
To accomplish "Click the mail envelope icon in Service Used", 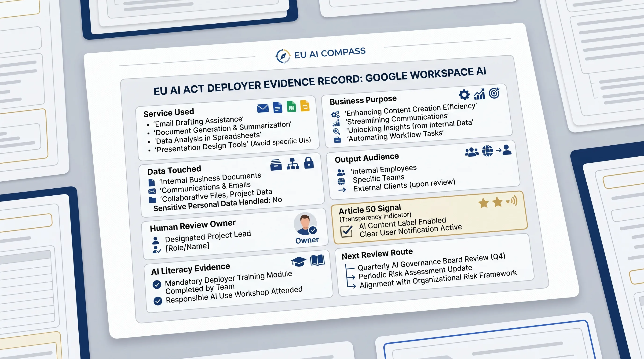I will click(x=263, y=108).
